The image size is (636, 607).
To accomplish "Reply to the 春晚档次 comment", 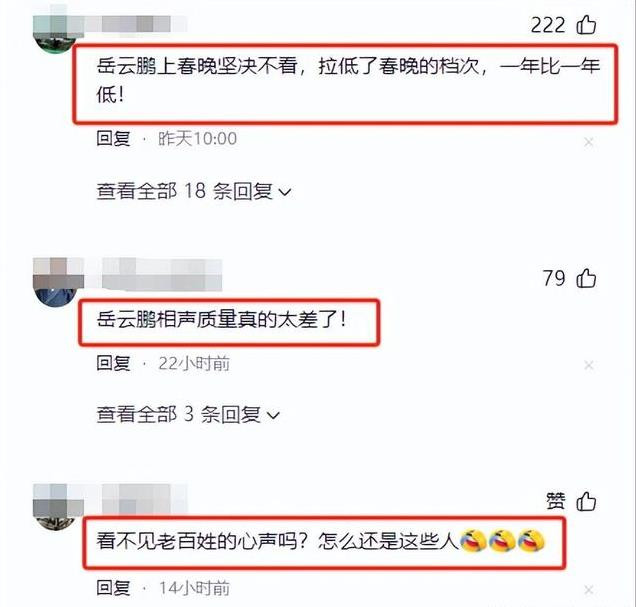I will [x=113, y=138].
